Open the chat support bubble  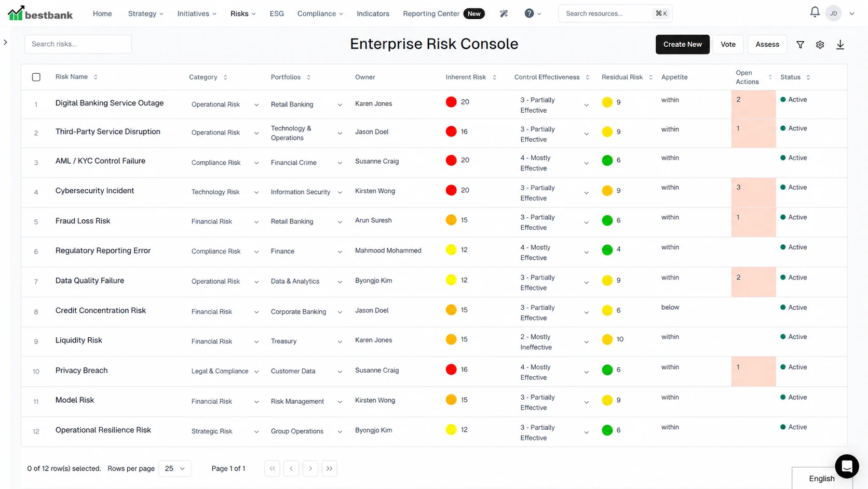point(847,466)
